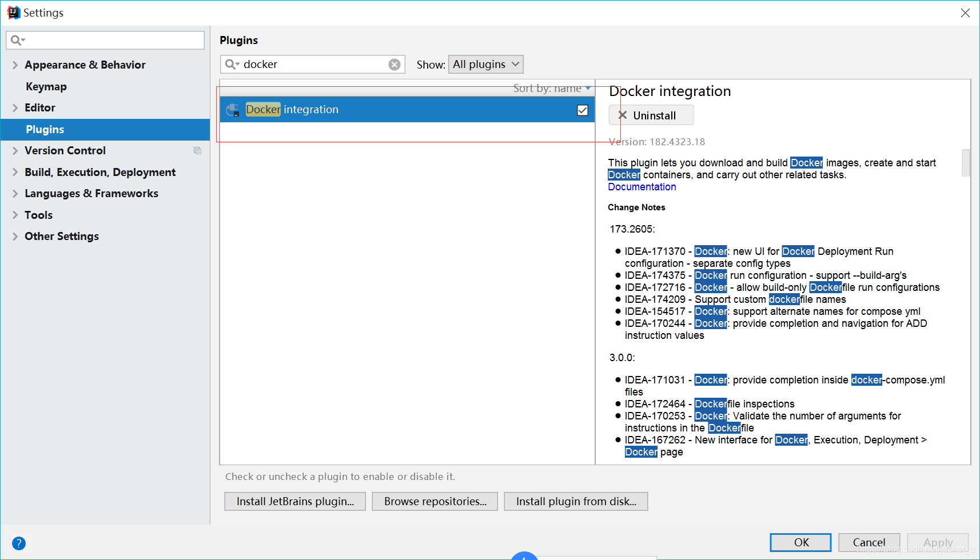Image resolution: width=980 pixels, height=560 pixels.
Task: Click the IDEA-167262 change note
Action: [x=776, y=446]
